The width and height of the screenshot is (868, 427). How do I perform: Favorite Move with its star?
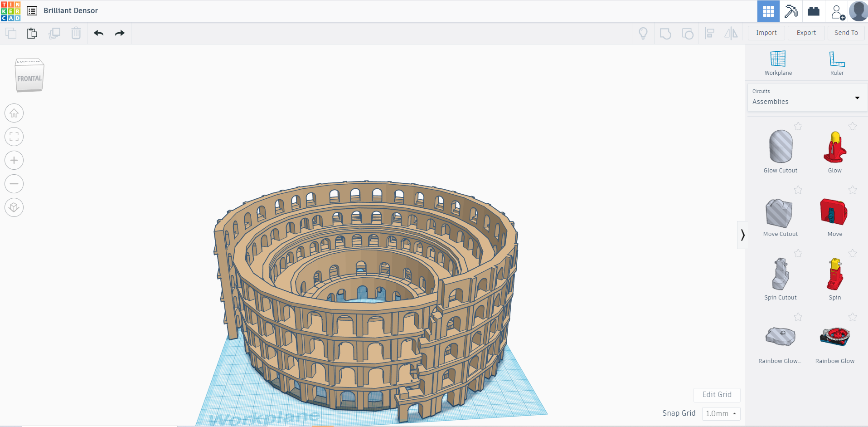(x=853, y=190)
